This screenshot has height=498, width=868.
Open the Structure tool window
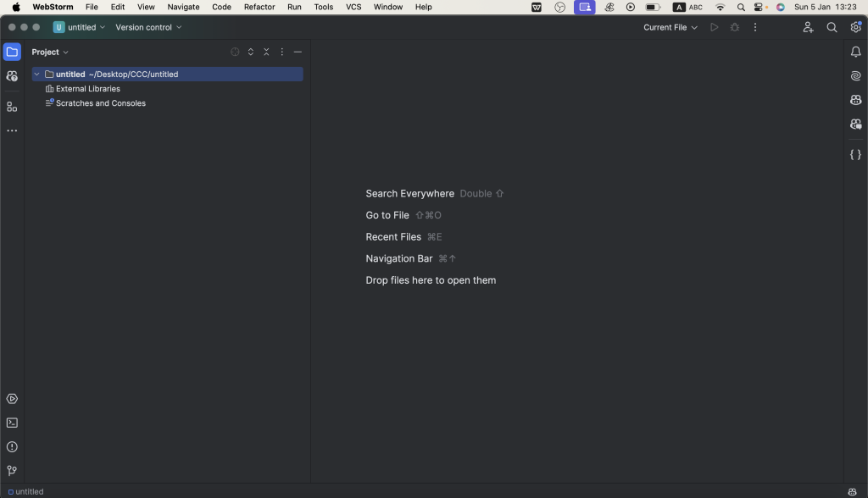tap(12, 107)
